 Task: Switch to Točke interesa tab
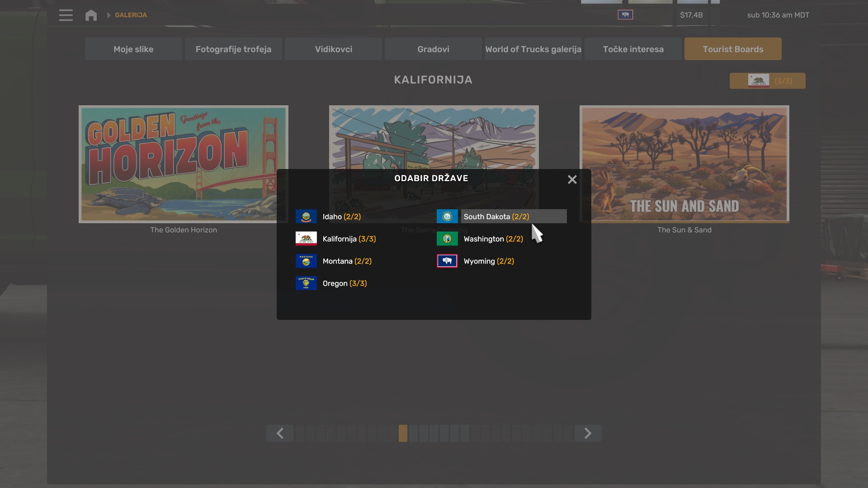[633, 49]
